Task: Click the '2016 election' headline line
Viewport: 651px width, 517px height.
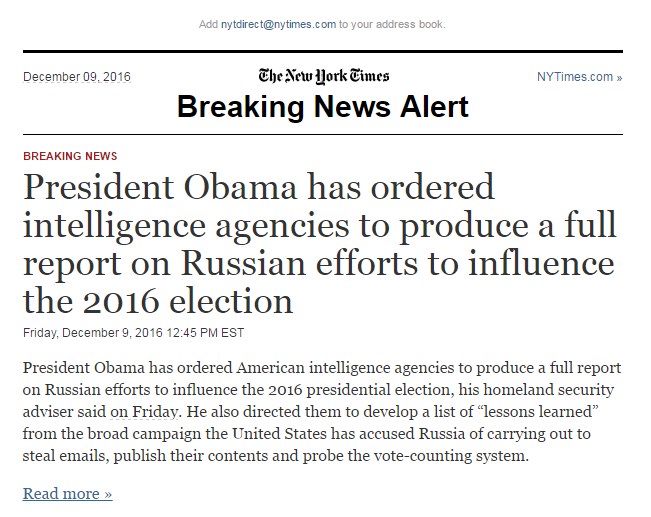Action: 158,301
